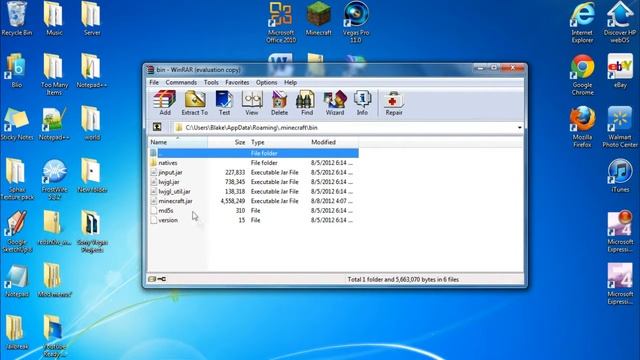This screenshot has width=640, height=360.
Task: Click the Walmart Photo Center icon
Action: [620, 127]
